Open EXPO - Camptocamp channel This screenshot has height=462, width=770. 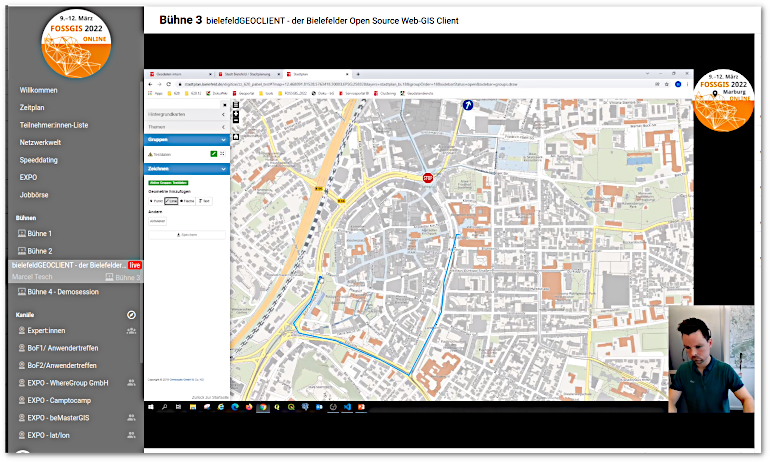tap(55, 401)
